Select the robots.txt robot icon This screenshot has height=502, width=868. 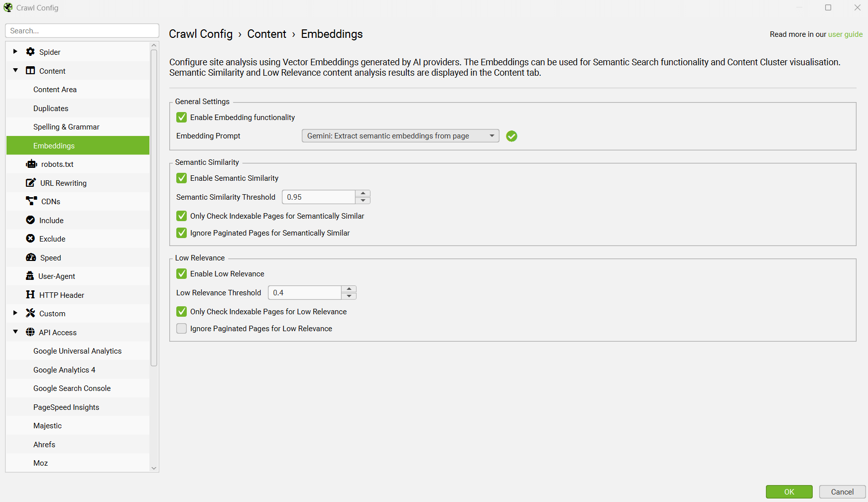pos(31,164)
